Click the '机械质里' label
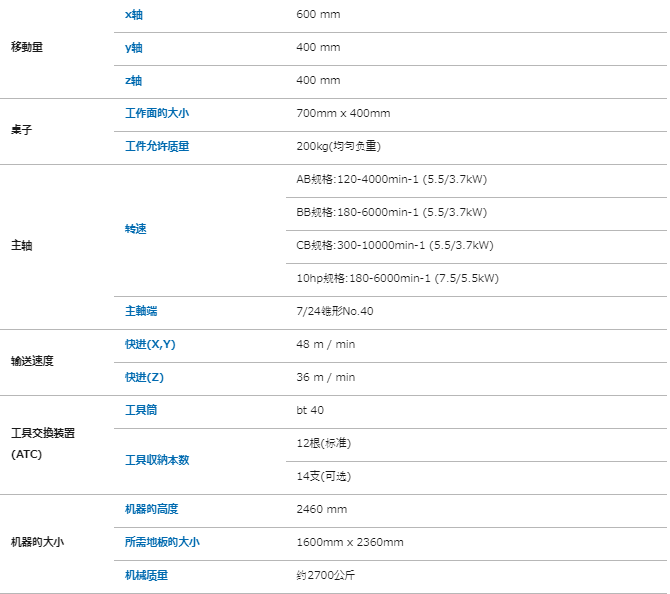Screen dimensions: 670x594 pyautogui.click(x=146, y=575)
